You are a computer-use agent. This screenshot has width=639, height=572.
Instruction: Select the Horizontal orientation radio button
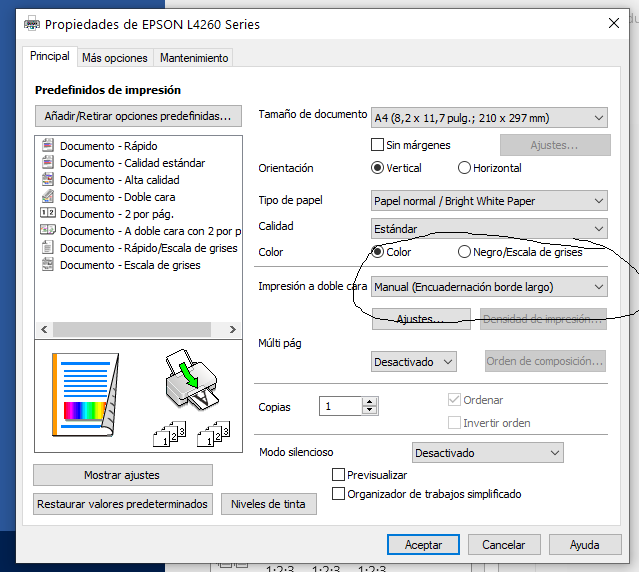coord(465,168)
